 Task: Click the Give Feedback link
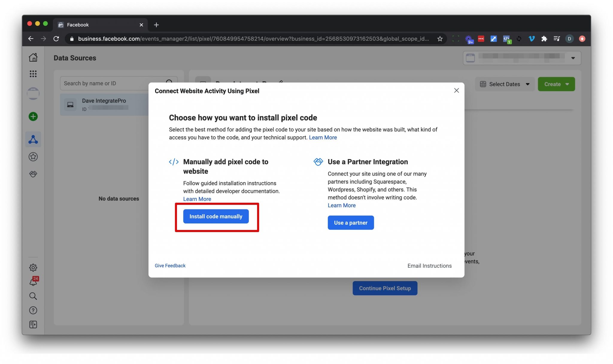[x=170, y=266]
